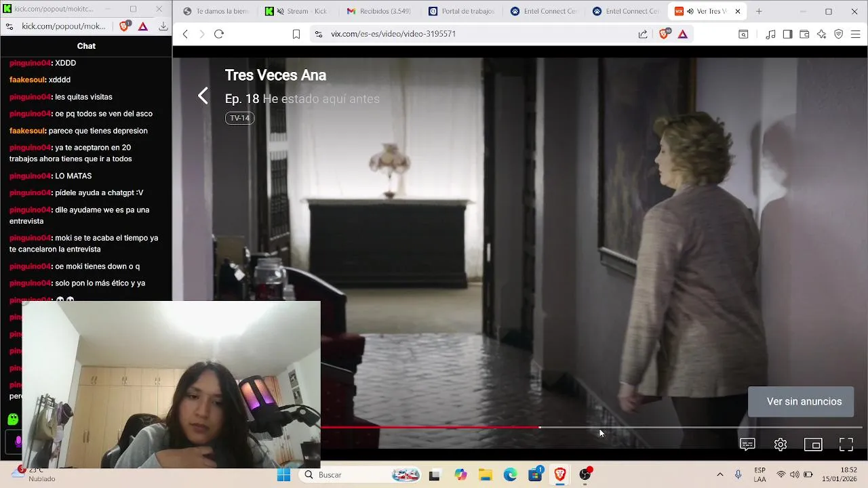Open Microsoft Edge from the taskbar

(510, 475)
